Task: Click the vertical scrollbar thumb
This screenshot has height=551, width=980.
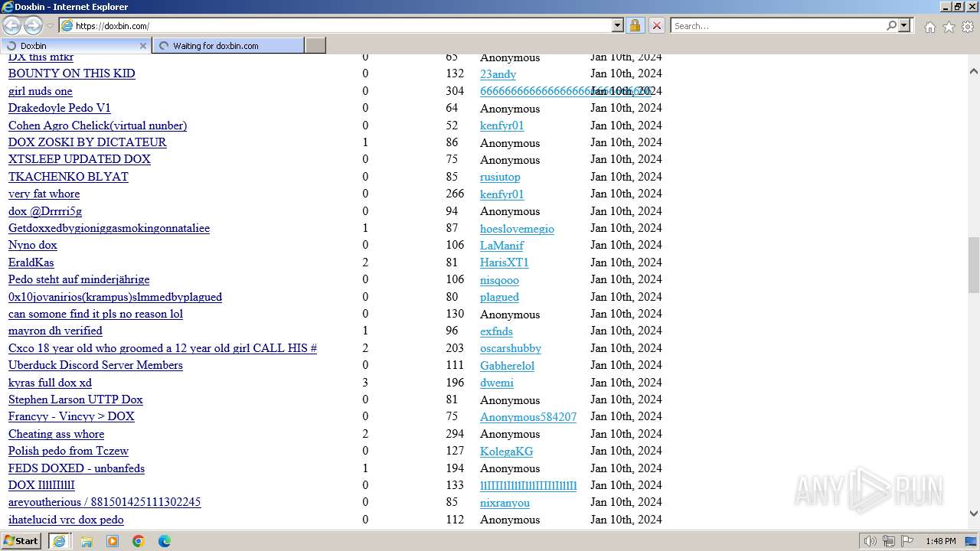Action: (973, 265)
